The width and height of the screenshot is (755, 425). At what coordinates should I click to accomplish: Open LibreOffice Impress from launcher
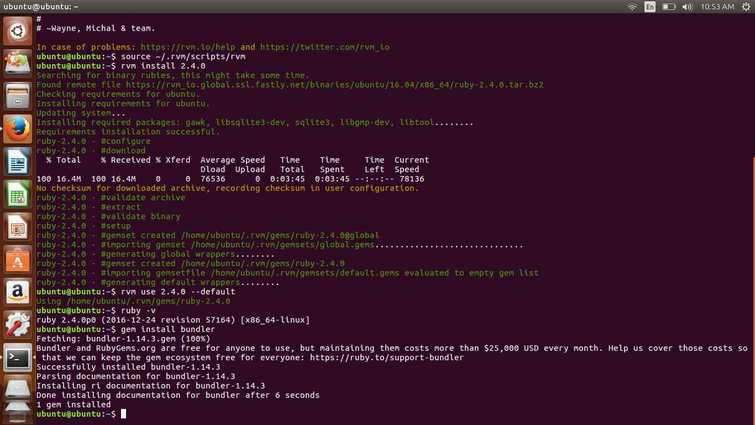(17, 227)
